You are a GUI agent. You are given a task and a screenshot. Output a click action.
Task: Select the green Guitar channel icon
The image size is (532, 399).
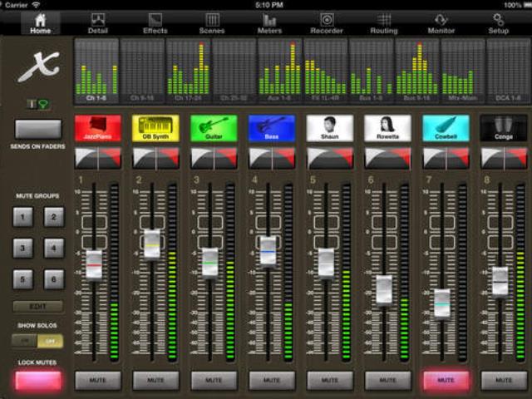214,128
